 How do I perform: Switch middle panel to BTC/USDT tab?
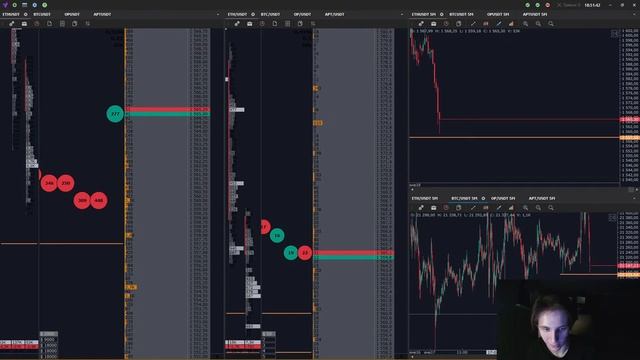pyautogui.click(x=270, y=14)
